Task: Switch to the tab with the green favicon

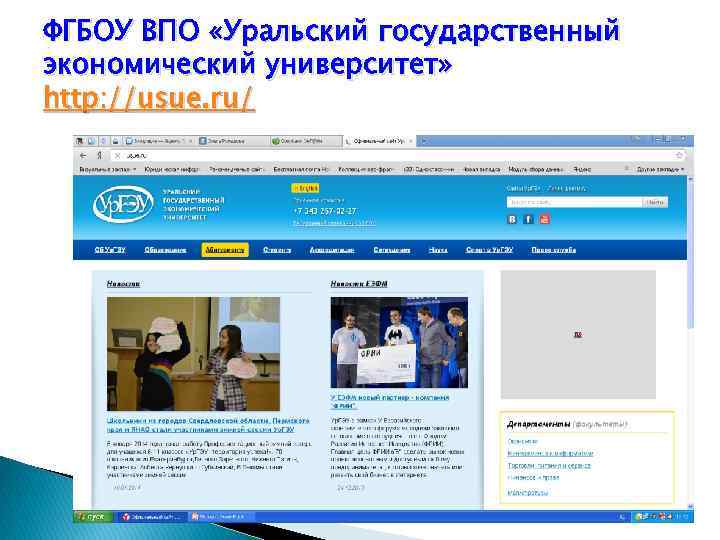Action: click(x=305, y=141)
